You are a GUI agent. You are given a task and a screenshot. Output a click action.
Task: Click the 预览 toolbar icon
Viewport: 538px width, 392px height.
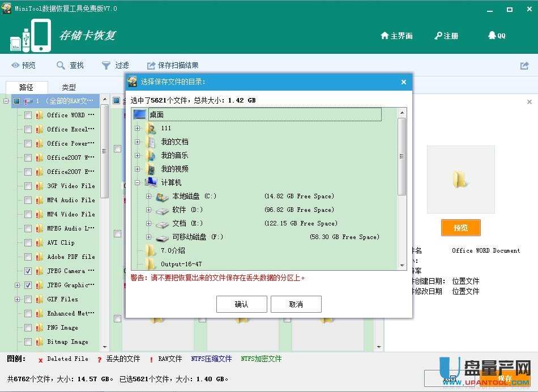[x=24, y=65]
